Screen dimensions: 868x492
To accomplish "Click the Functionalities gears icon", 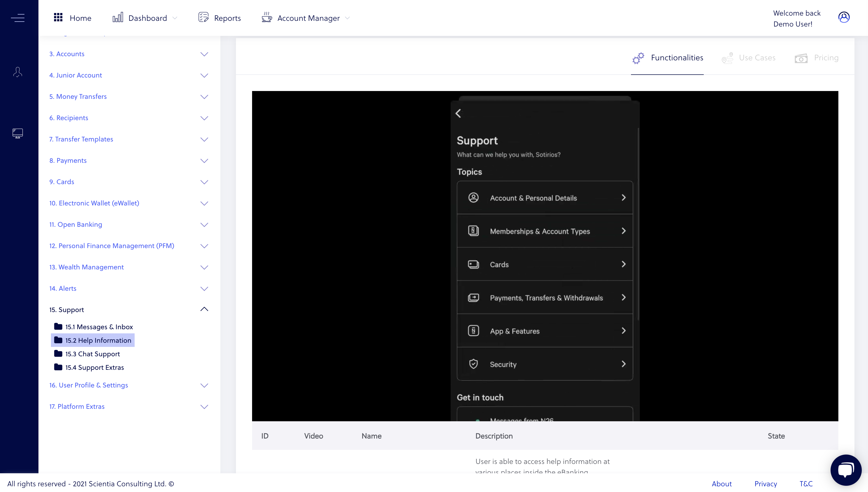I will tap(638, 58).
